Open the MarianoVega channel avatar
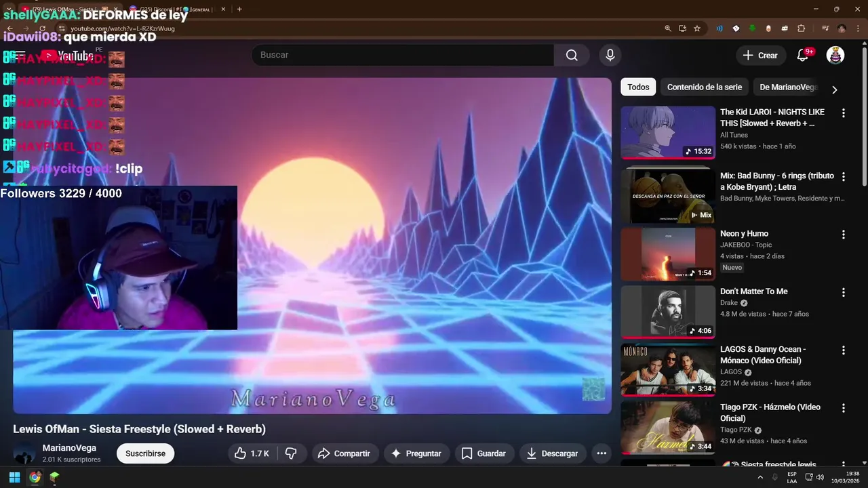Image resolution: width=868 pixels, height=488 pixels. click(x=24, y=453)
